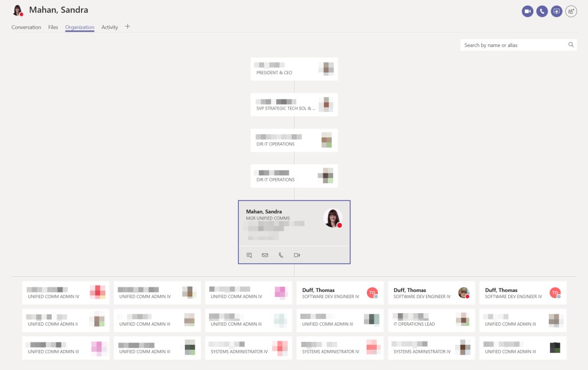Click Sandra Mahan's profile photo on her card

coord(332,219)
